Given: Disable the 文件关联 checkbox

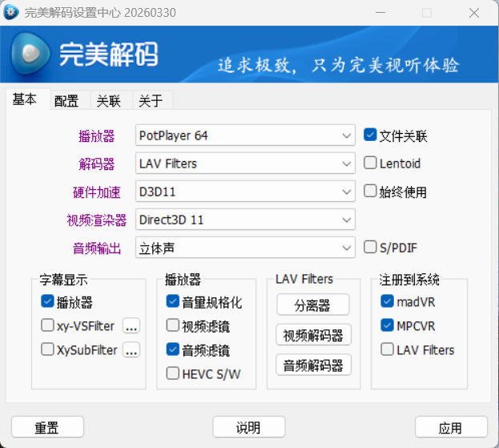Looking at the screenshot, I should coord(370,135).
